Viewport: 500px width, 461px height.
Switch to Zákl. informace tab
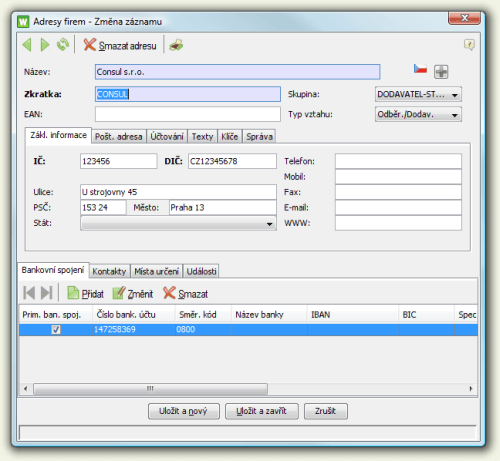(x=58, y=135)
